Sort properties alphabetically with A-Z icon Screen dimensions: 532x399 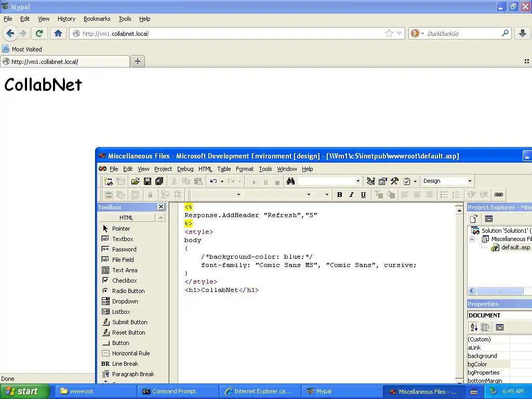(x=474, y=327)
